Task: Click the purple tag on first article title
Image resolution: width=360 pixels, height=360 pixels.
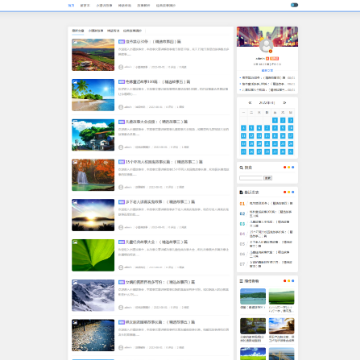Action: click(x=121, y=42)
